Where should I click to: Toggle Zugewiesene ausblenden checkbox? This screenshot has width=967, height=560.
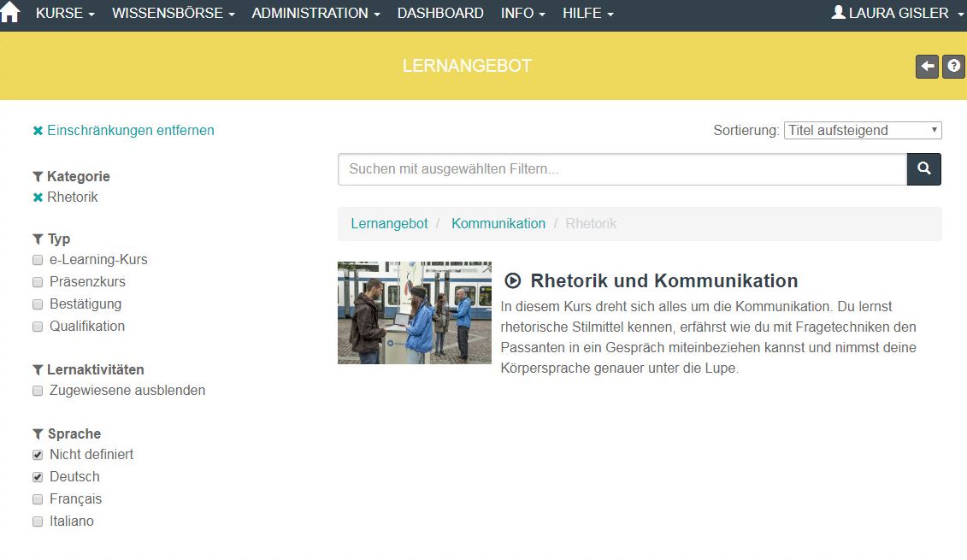(38, 391)
